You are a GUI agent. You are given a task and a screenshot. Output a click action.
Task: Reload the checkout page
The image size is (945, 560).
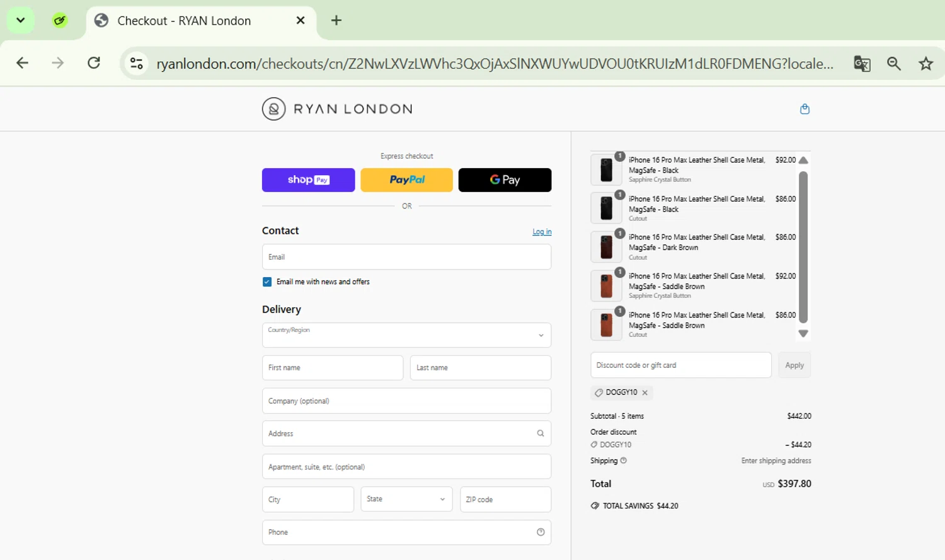coord(94,63)
